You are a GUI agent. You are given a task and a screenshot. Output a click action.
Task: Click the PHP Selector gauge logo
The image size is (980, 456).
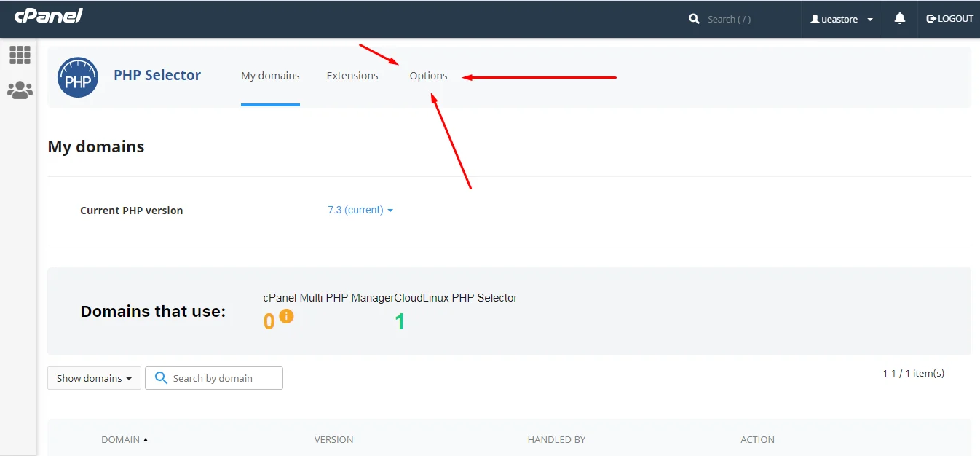click(78, 77)
